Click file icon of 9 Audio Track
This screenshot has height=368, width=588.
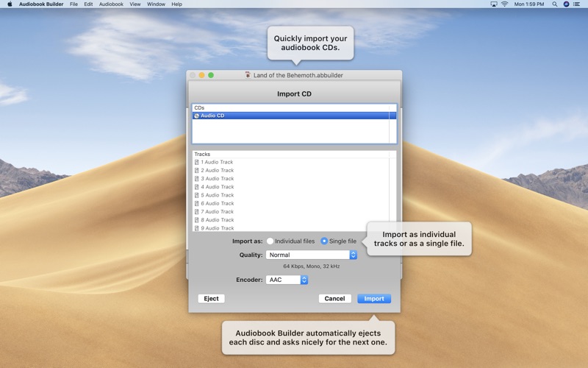tap(196, 228)
